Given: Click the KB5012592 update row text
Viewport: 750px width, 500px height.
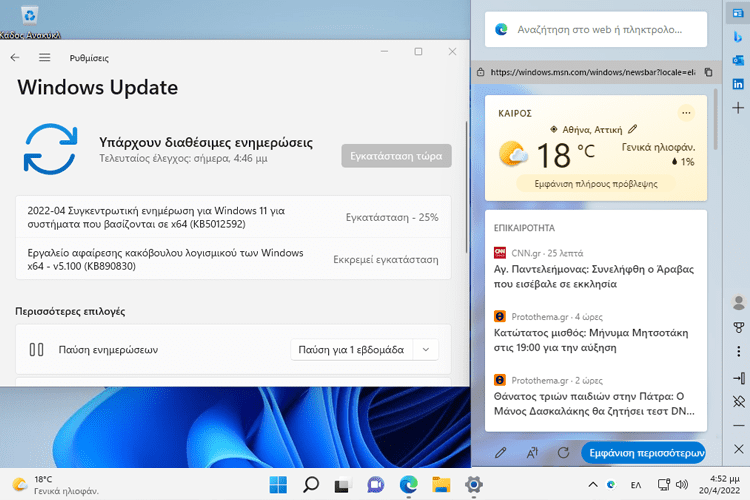Looking at the screenshot, I should point(156,217).
